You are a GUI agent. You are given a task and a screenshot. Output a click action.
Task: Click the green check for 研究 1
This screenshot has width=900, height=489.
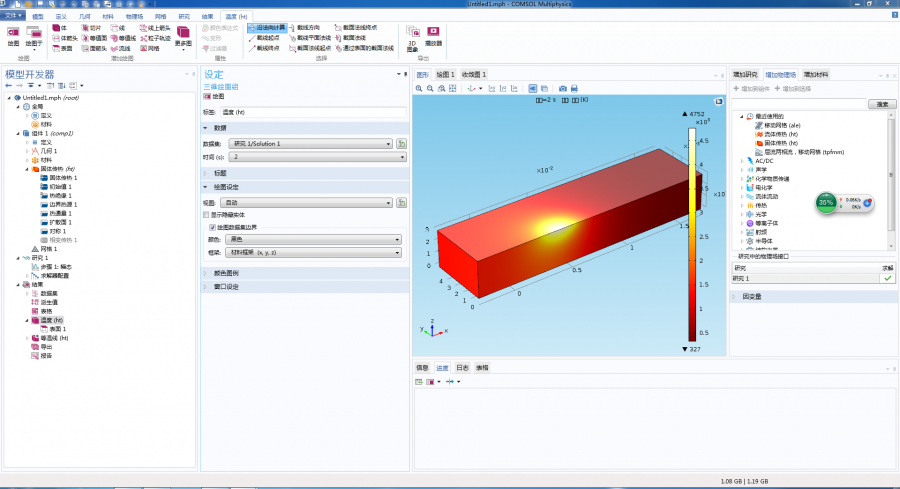coord(887,278)
